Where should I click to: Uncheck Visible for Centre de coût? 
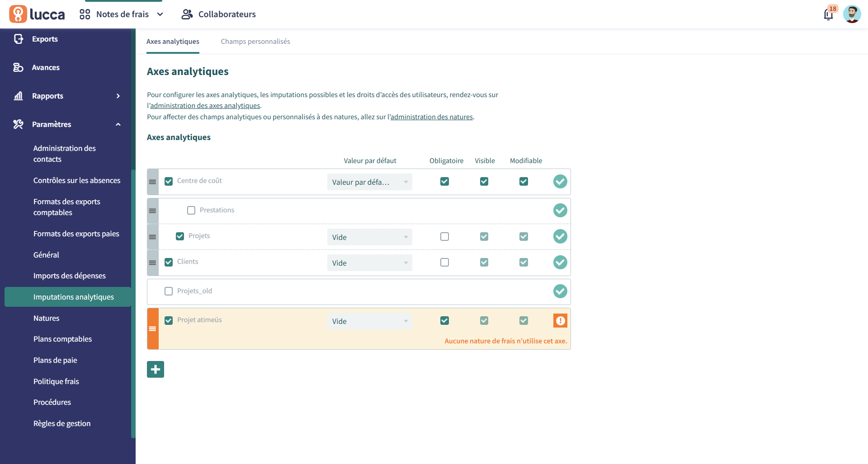click(x=484, y=182)
